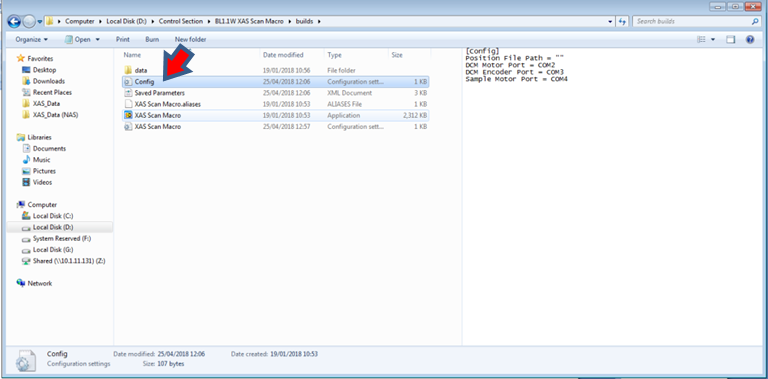768x379 pixels.
Task: Expand the Open button dropdown arrow
Action: point(97,39)
